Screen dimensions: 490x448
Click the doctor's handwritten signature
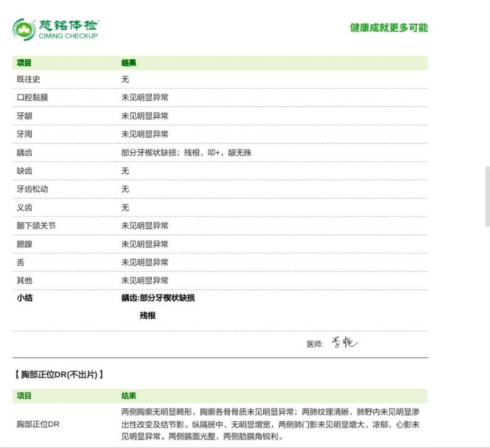click(x=344, y=342)
